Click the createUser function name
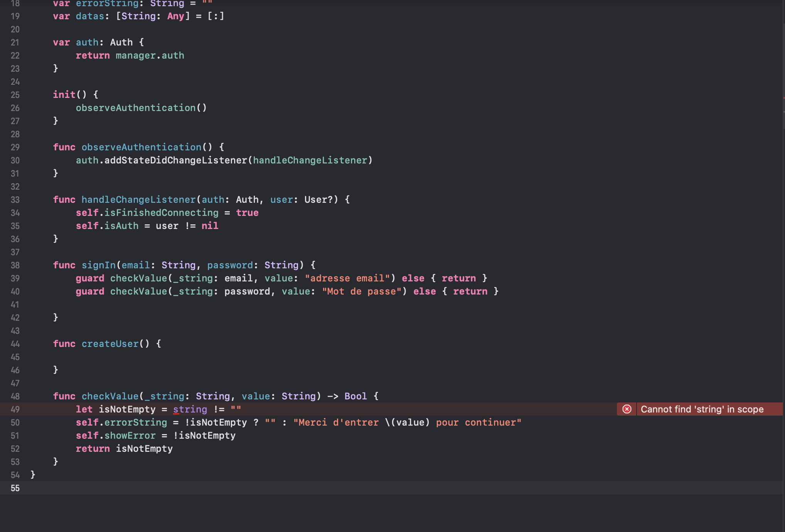The height and width of the screenshot is (532, 785). [x=110, y=343]
